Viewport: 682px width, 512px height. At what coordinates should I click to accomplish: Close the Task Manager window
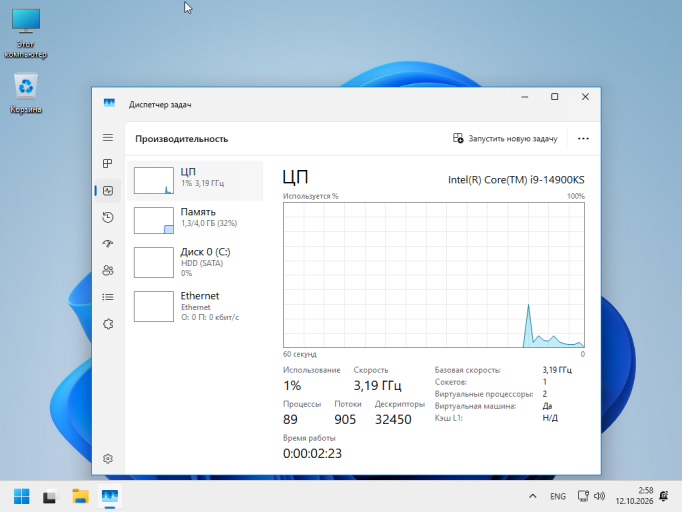[x=585, y=97]
